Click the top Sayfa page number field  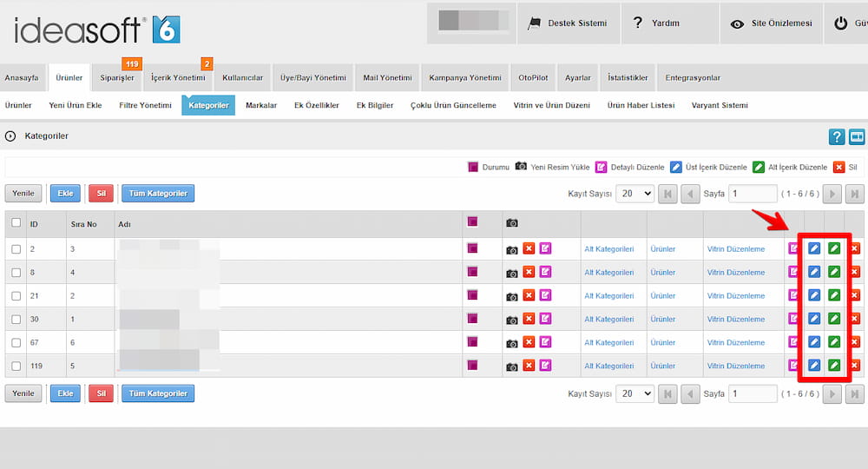753,194
